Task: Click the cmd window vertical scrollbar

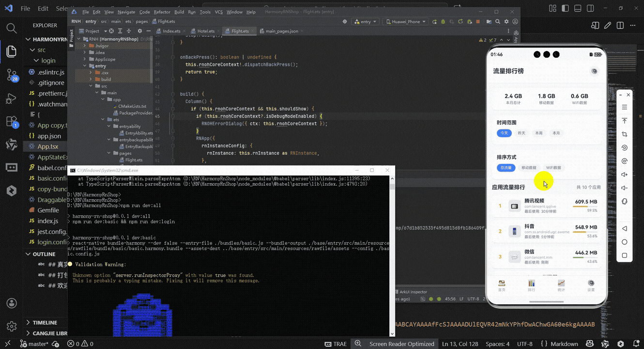Action: pos(393,255)
